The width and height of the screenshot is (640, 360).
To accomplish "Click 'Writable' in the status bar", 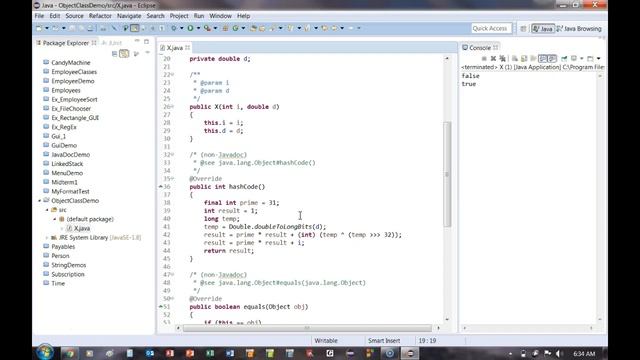I will (326, 340).
